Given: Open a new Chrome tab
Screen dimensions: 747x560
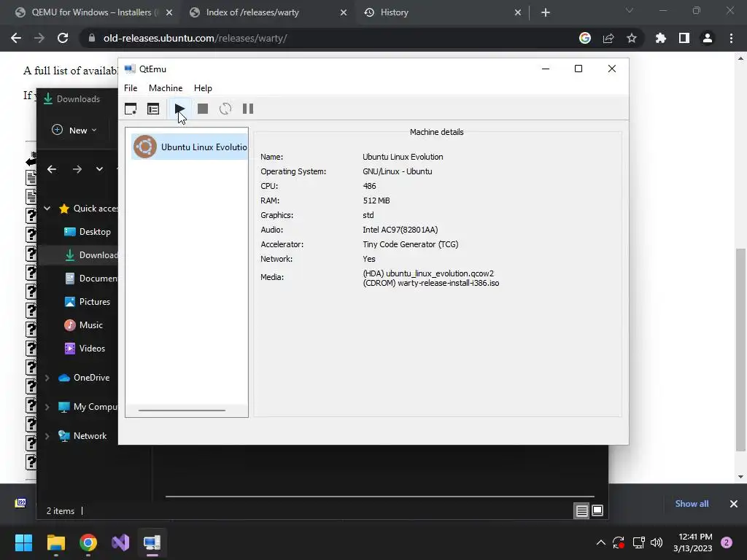Looking at the screenshot, I should tap(546, 12).
